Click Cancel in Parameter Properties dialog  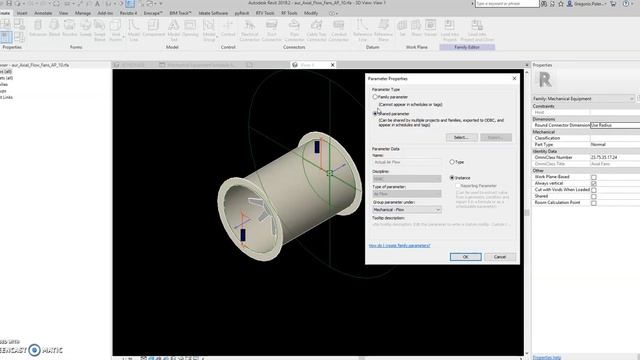click(x=500, y=257)
